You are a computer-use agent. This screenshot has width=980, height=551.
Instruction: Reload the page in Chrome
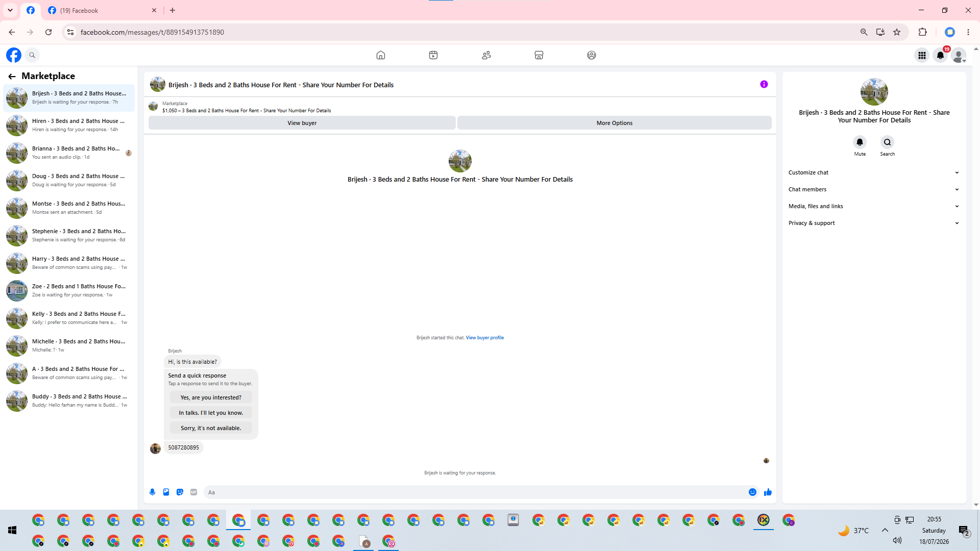48,32
